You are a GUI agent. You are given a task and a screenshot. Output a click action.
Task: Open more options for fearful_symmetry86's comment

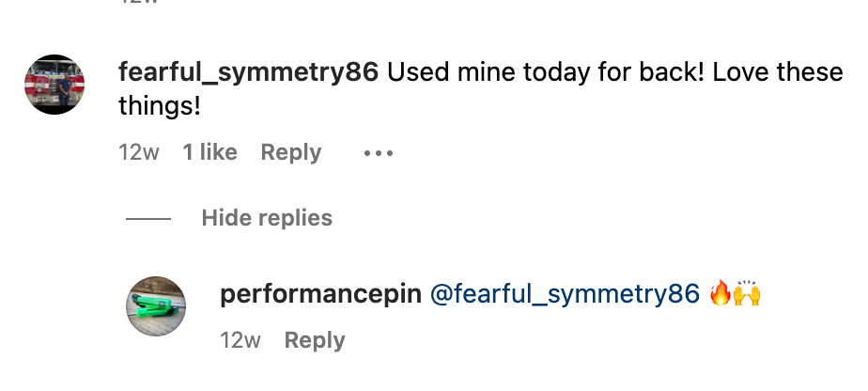point(378,152)
